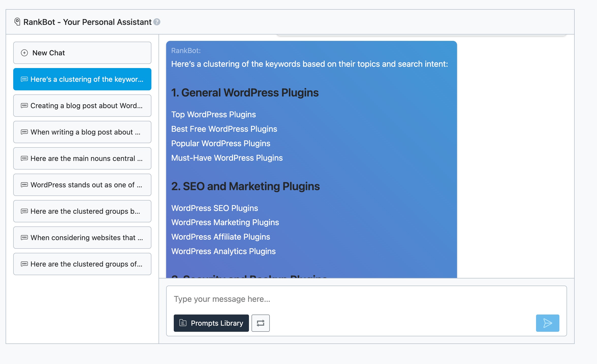Screen dimensions: 597x364
Task: Click 'WordPress SEO Plugins' keyword text
Action: tap(214, 208)
